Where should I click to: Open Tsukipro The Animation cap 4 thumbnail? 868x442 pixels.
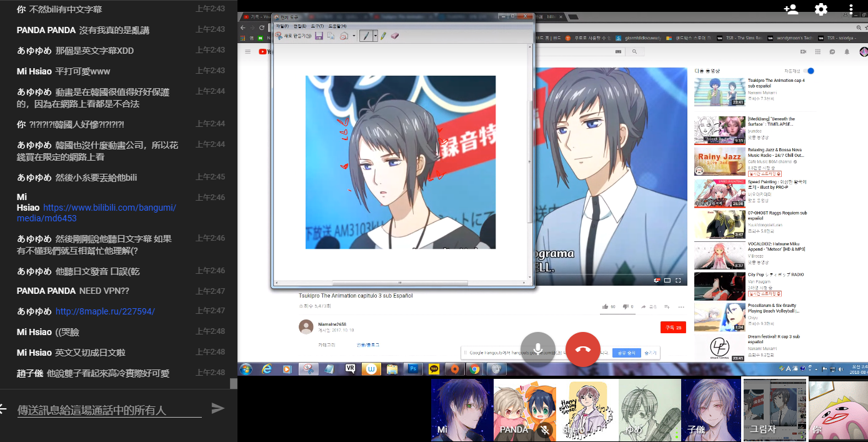[719, 92]
